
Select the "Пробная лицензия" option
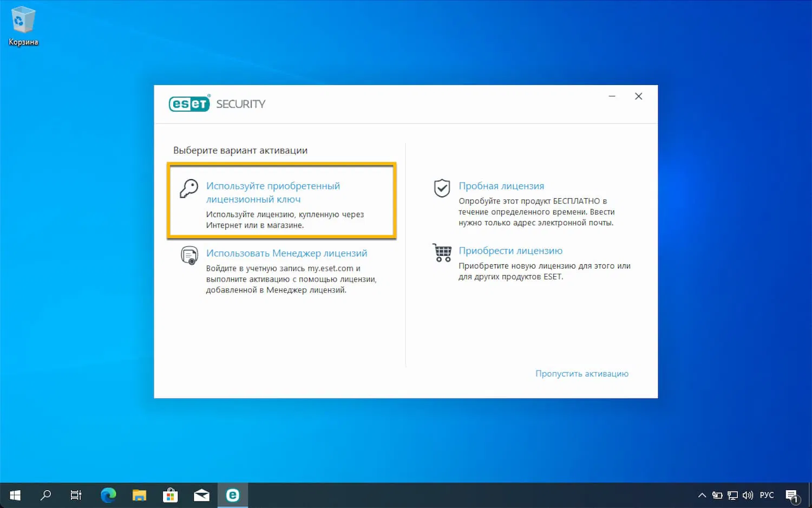coord(501,186)
